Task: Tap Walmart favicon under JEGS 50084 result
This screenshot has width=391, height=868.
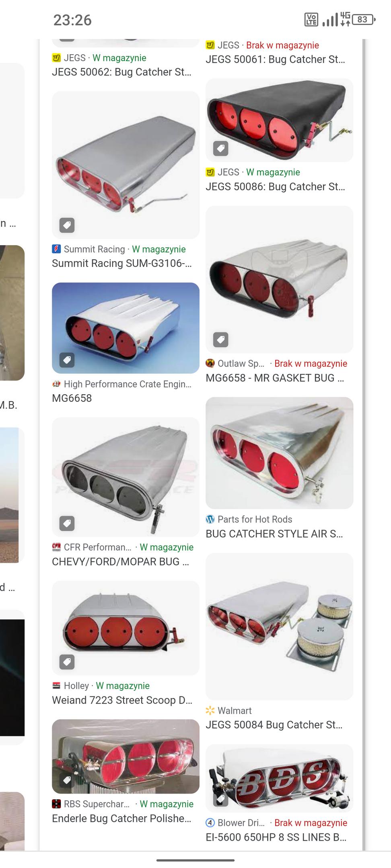Action: coord(210,710)
